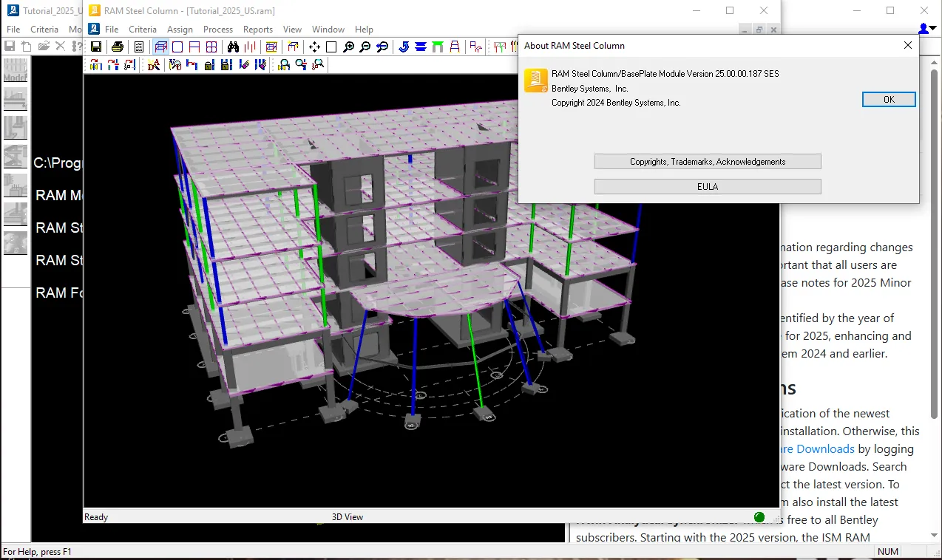Click the EULA button
The width and height of the screenshot is (942, 560).
point(708,186)
